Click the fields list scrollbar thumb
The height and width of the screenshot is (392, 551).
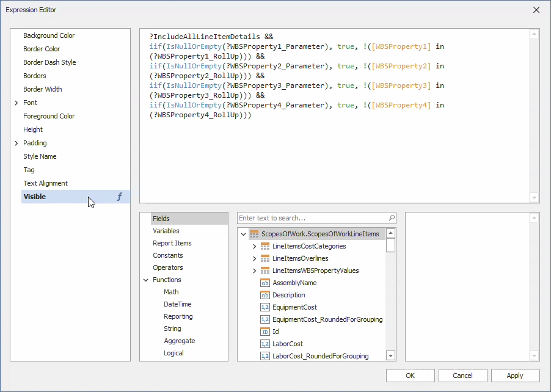390,245
